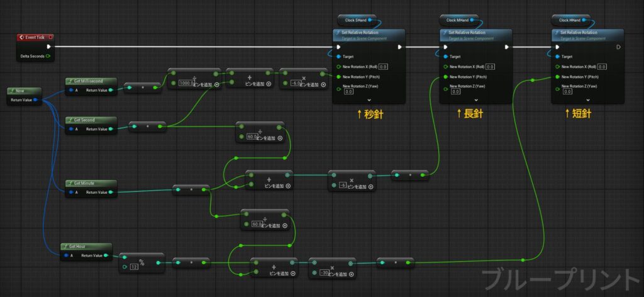
Task: Click the Now node's Return Value pin
Action: 36,99
